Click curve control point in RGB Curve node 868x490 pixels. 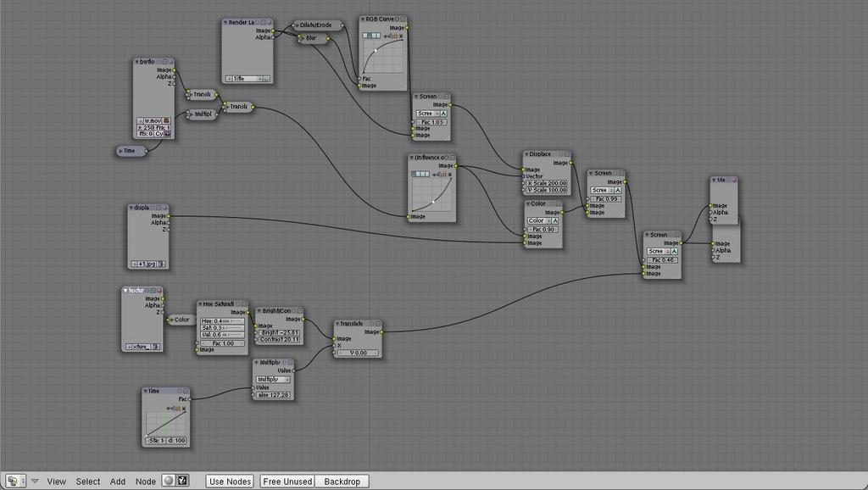click(x=376, y=50)
